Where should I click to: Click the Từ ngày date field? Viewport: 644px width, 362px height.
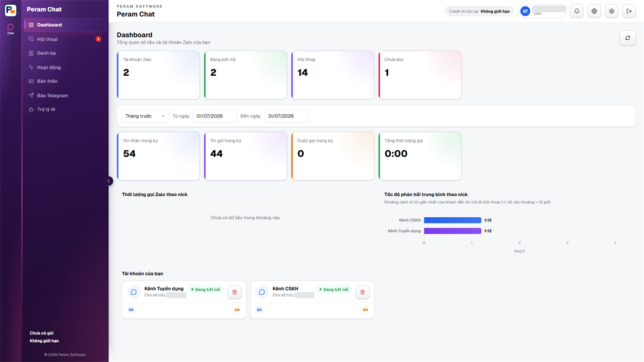point(215,116)
